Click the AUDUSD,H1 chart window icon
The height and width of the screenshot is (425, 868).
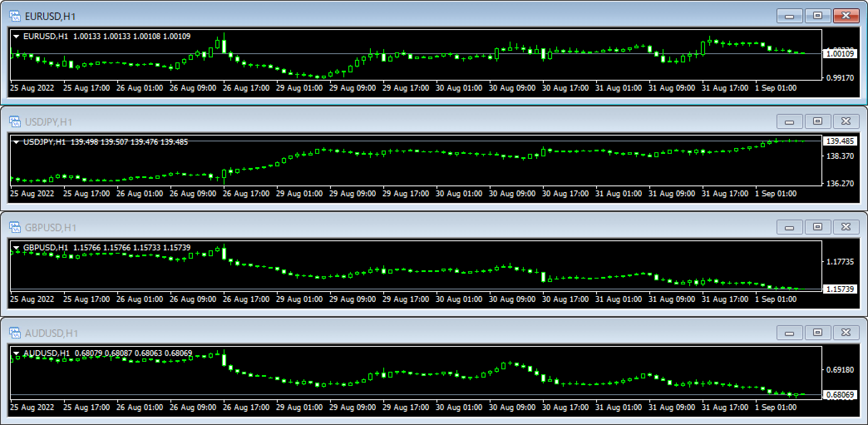(15, 333)
